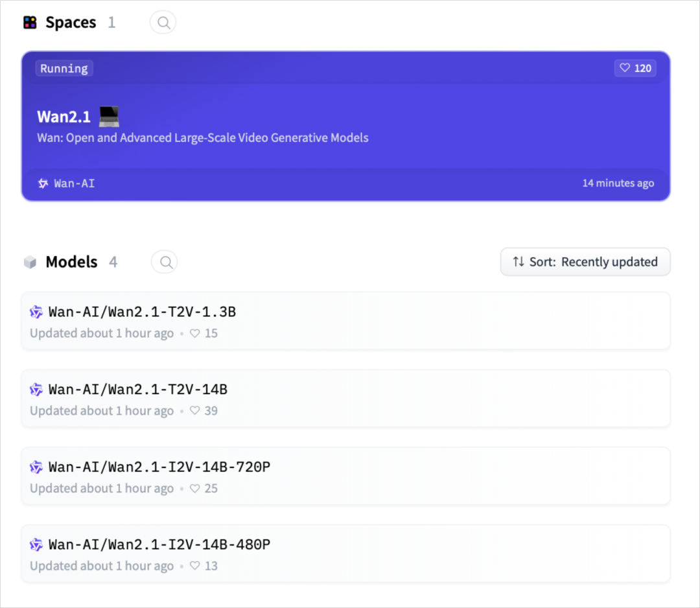
Task: Click heart icon on Wan2.1-T2V-1.3B model
Action: pos(194,333)
